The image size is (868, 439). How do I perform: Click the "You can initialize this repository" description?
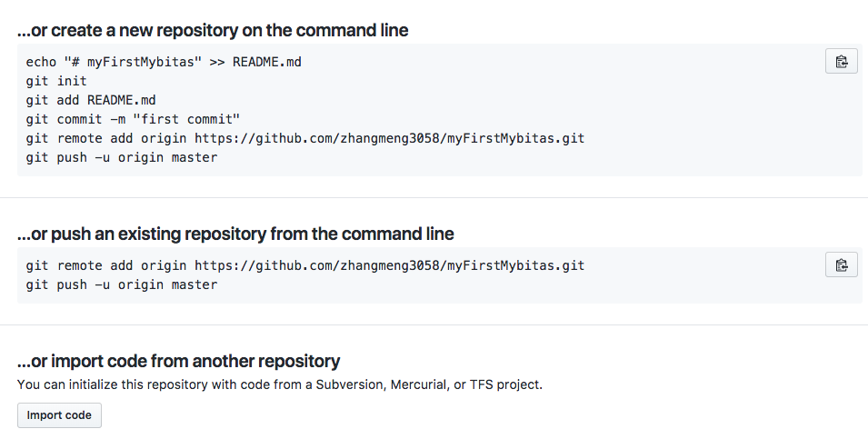[280, 384]
